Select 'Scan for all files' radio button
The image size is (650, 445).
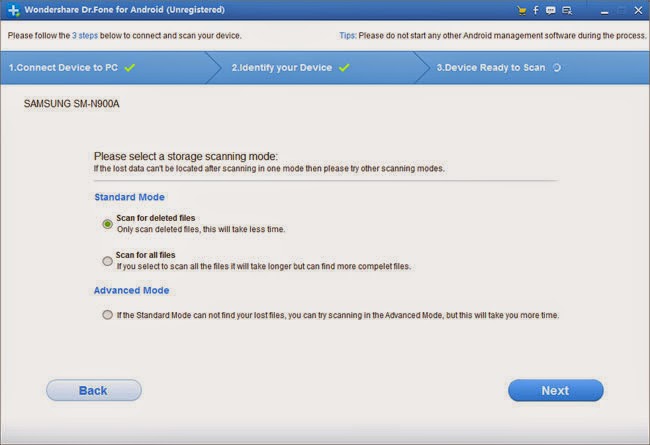coord(107,261)
